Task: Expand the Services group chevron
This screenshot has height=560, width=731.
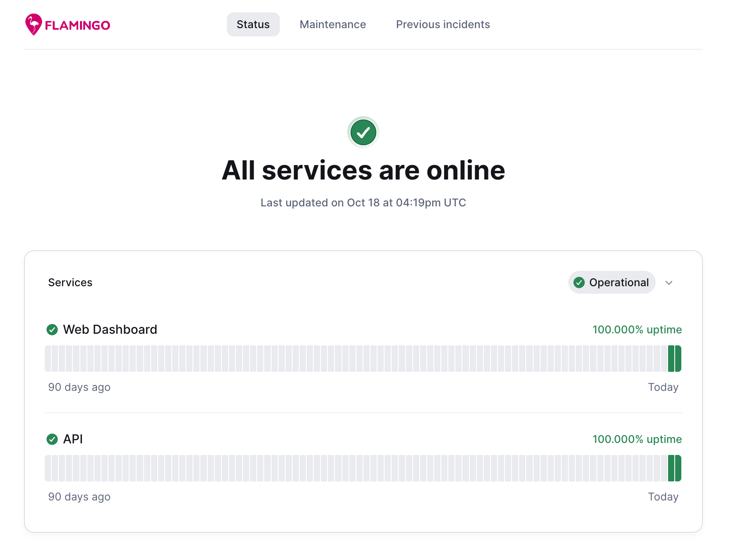Action: 668,283
